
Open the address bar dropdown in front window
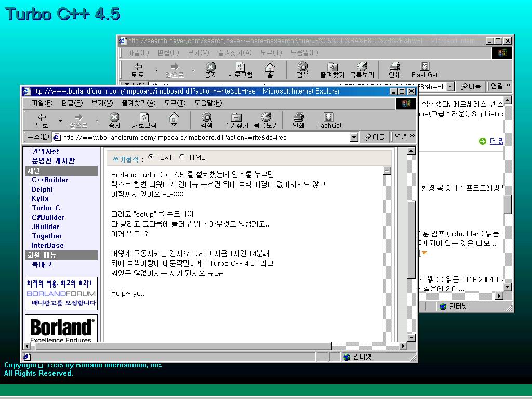click(354, 137)
